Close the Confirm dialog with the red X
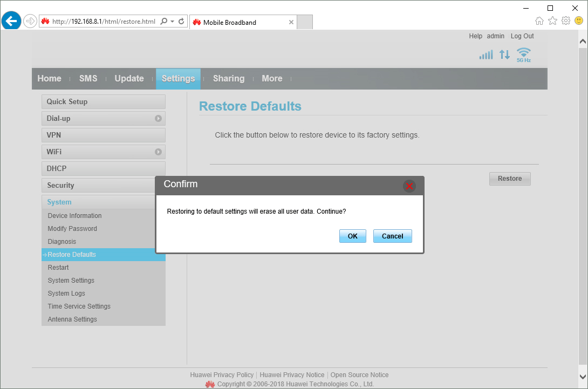The height and width of the screenshot is (389, 588). (409, 186)
